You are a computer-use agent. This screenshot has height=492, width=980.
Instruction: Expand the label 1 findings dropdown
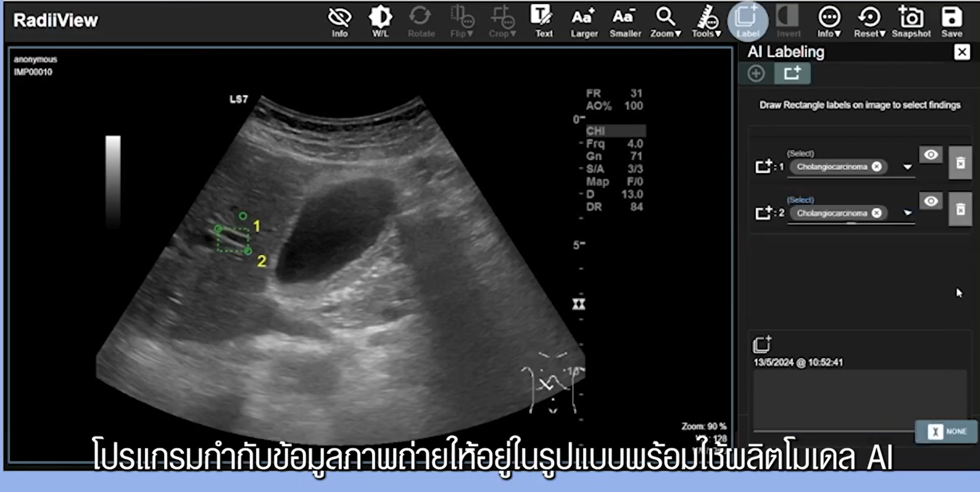(x=907, y=167)
